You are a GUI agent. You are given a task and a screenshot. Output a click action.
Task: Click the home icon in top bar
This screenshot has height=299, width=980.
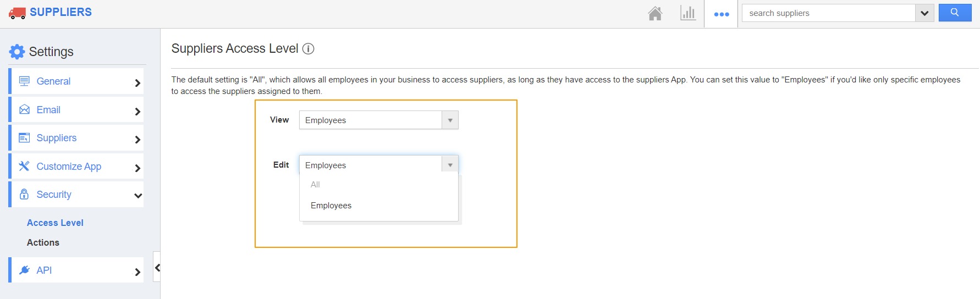[x=655, y=13]
